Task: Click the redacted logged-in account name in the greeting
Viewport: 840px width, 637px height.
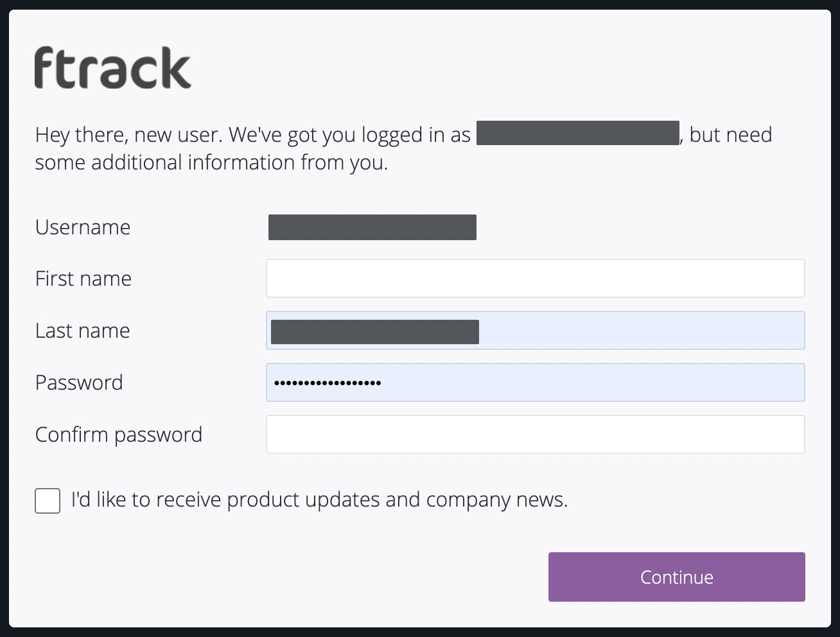Action: coord(577,133)
